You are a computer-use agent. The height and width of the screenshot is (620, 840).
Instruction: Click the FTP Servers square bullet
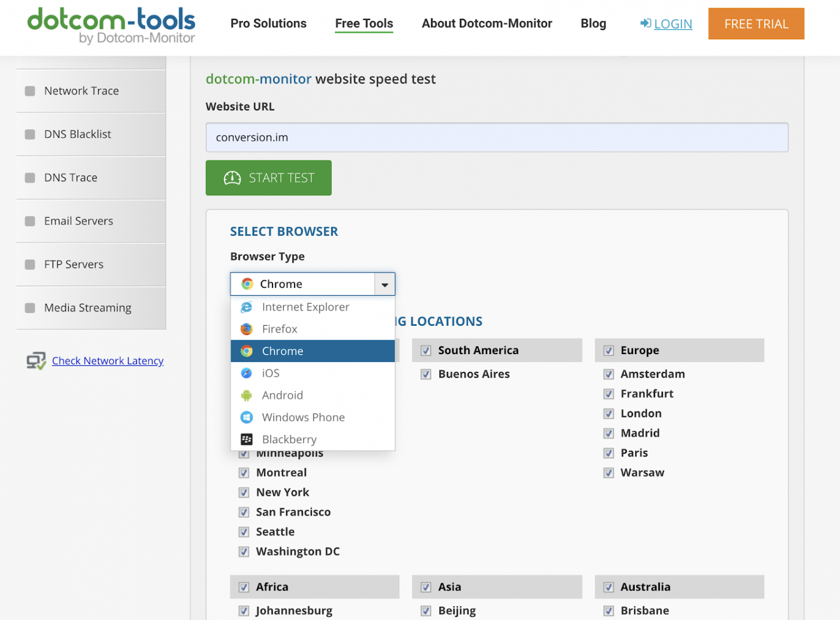tap(30, 264)
